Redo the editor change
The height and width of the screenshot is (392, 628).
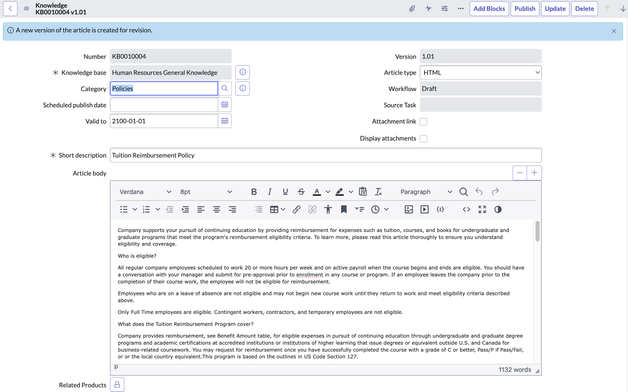click(495, 192)
